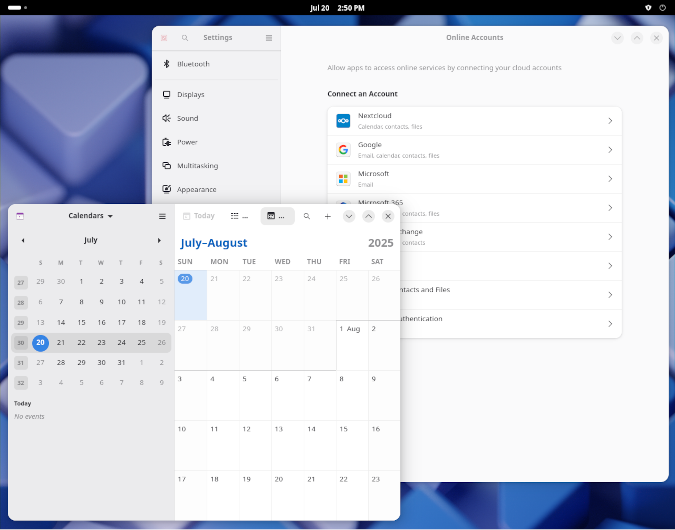Click the Google logo icon
This screenshot has width=675, height=530.
(x=343, y=150)
